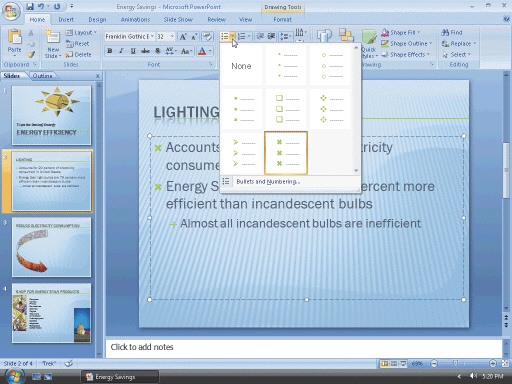The height and width of the screenshot is (384, 512).
Task: Click Decrease List Level icon
Action: point(260,36)
